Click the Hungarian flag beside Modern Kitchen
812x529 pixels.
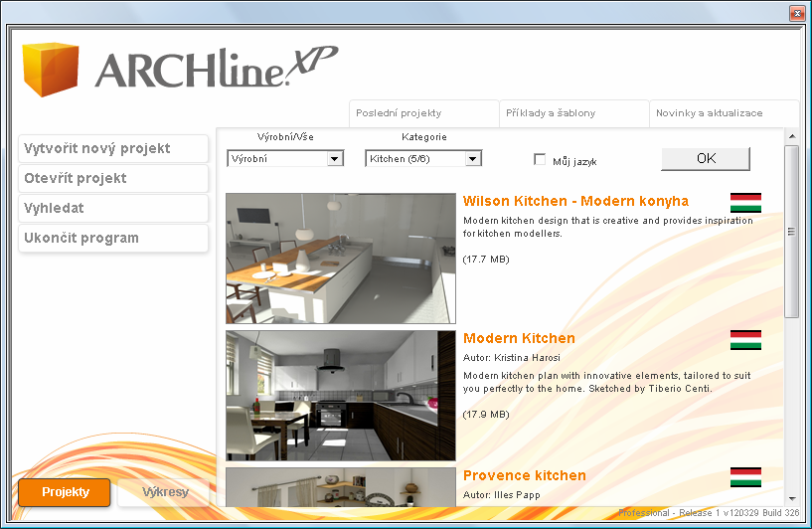click(745, 340)
